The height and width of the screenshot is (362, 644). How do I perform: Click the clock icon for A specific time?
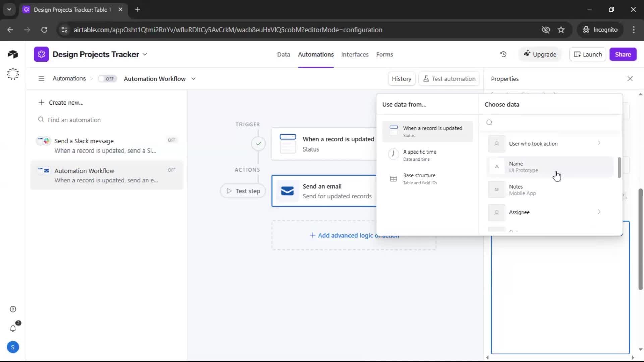pyautogui.click(x=393, y=154)
